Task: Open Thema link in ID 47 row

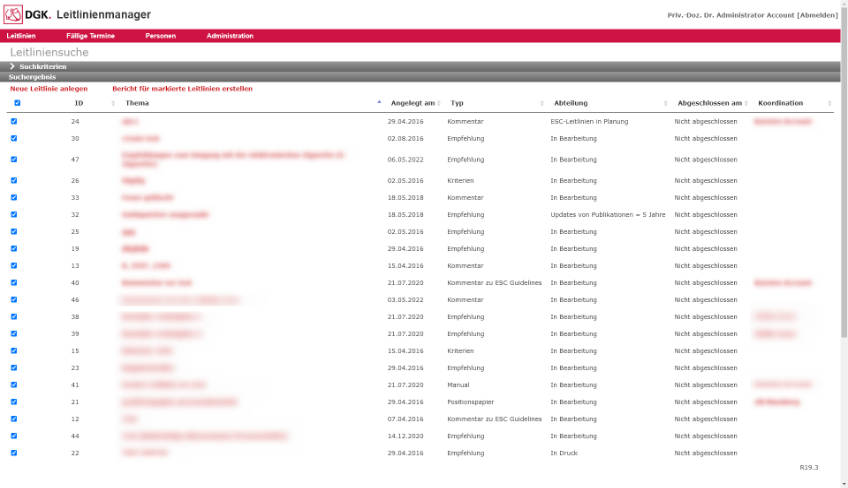Action: [233, 159]
